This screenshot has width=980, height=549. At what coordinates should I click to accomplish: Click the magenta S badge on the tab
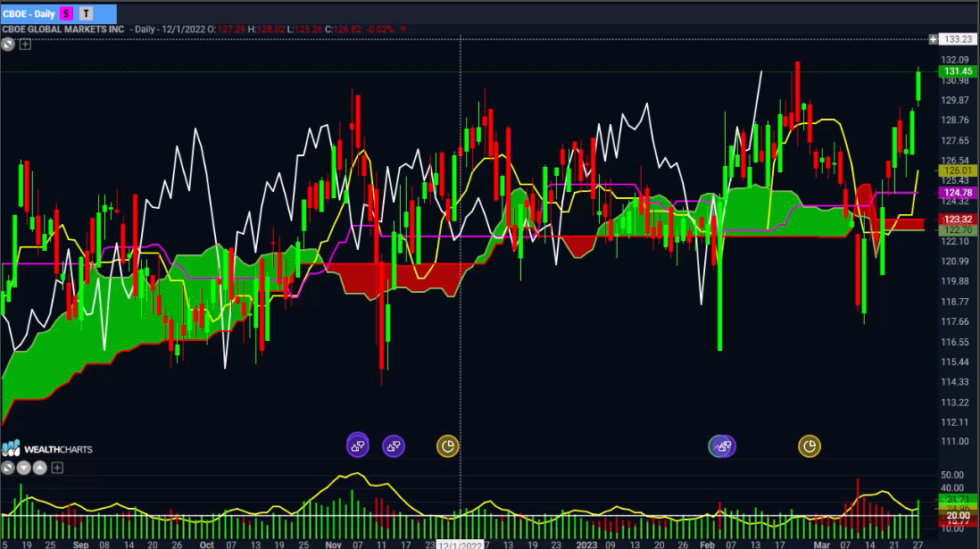(66, 13)
